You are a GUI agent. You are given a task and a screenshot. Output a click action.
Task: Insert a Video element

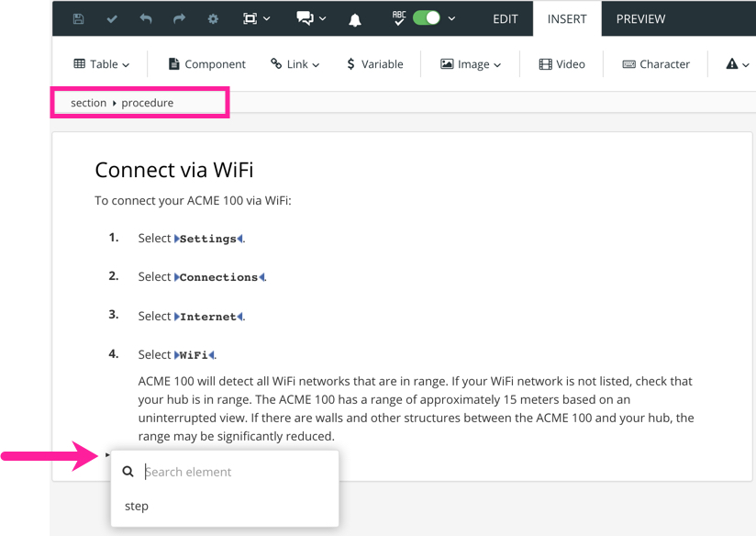click(561, 63)
